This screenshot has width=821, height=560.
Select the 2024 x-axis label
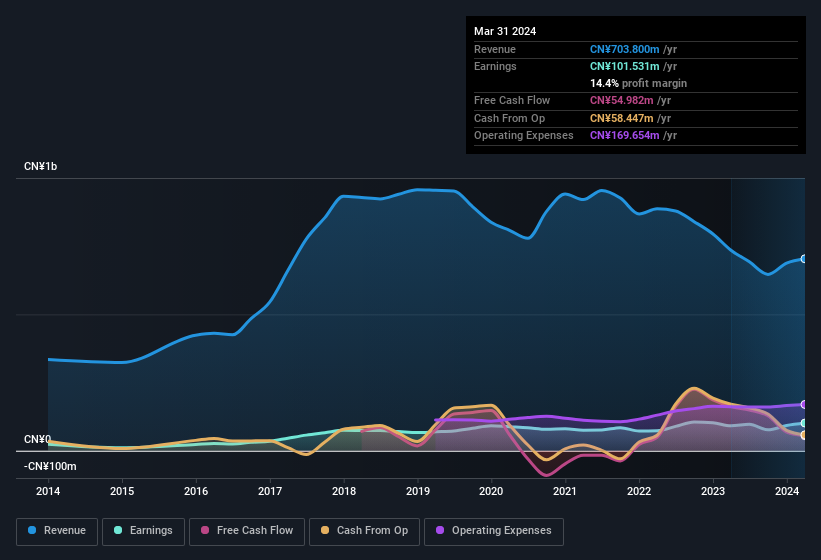pos(787,491)
